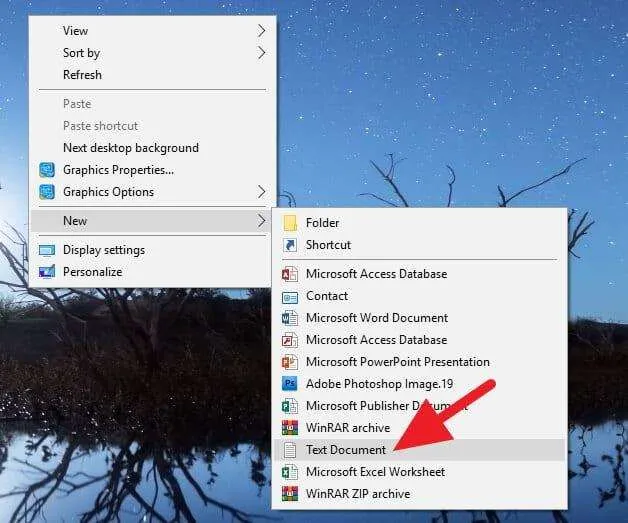Click the Microsoft Word Document icon
This screenshot has height=523, width=628.
pos(290,318)
